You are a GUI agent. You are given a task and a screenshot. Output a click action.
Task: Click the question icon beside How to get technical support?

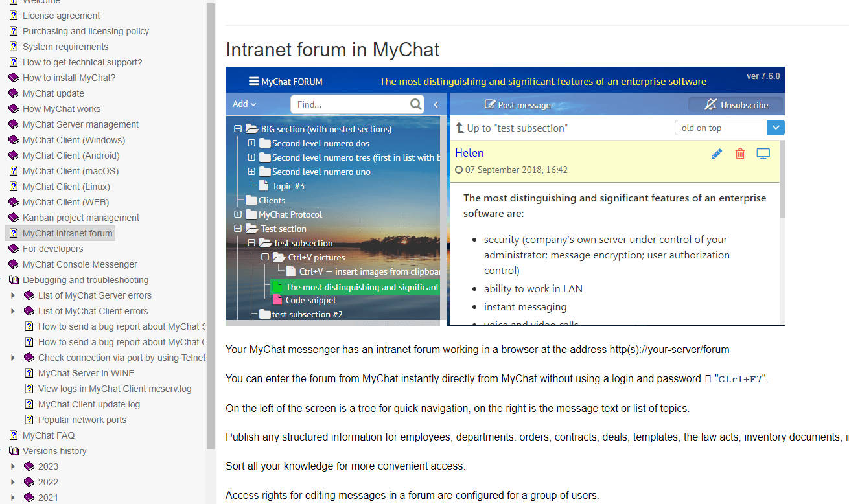tap(14, 62)
